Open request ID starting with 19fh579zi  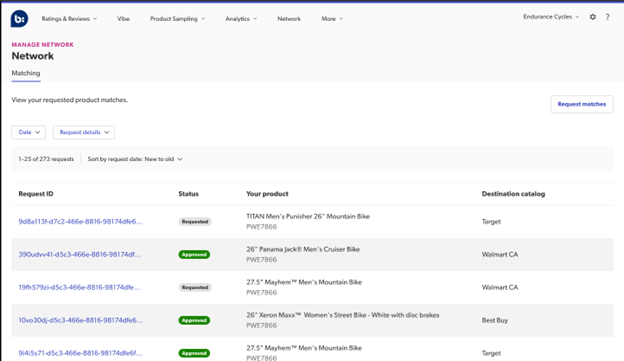[x=79, y=287]
